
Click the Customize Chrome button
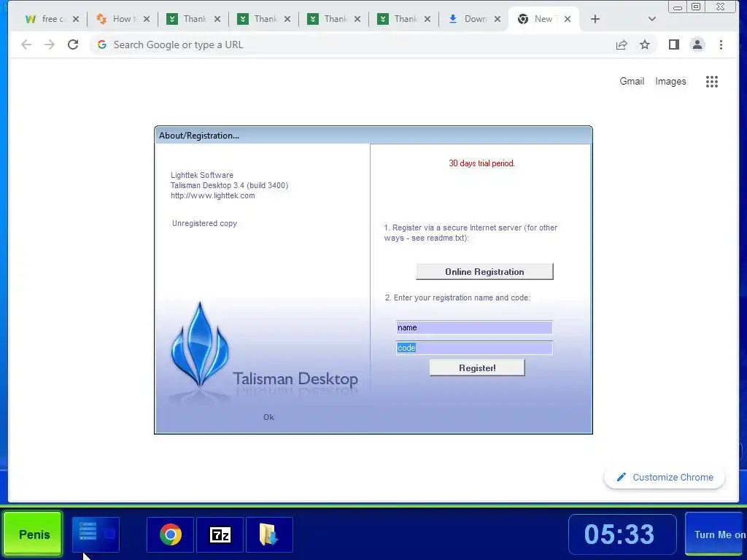665,477
